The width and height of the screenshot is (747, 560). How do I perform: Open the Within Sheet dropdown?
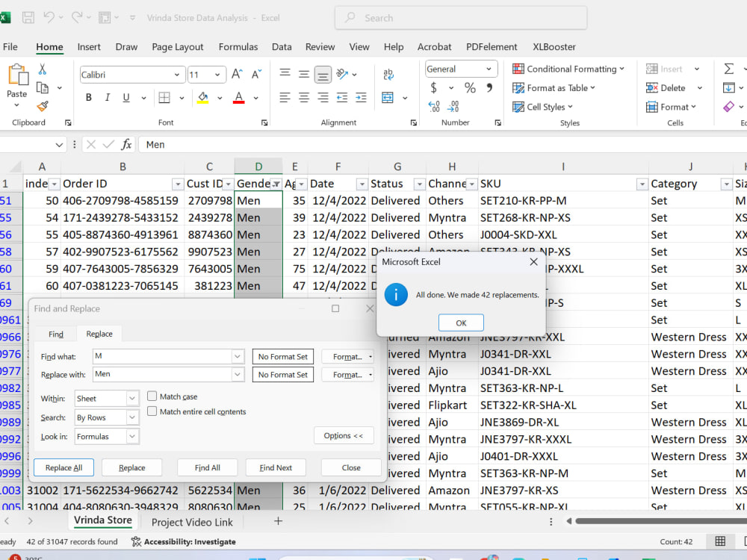coord(132,398)
